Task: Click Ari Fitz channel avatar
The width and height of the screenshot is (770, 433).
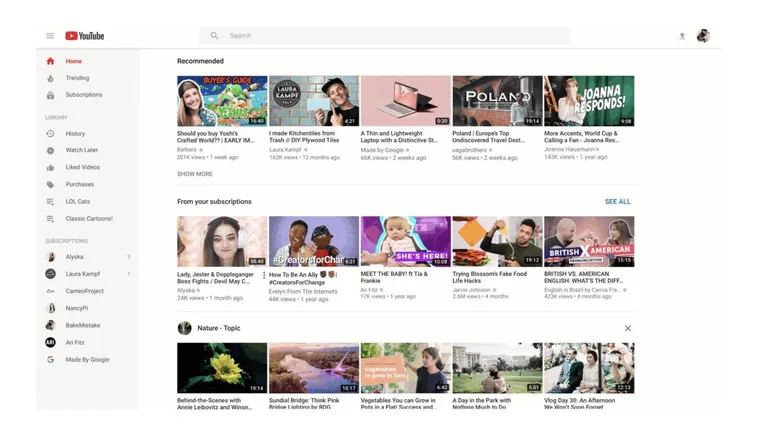Action: tap(50, 342)
